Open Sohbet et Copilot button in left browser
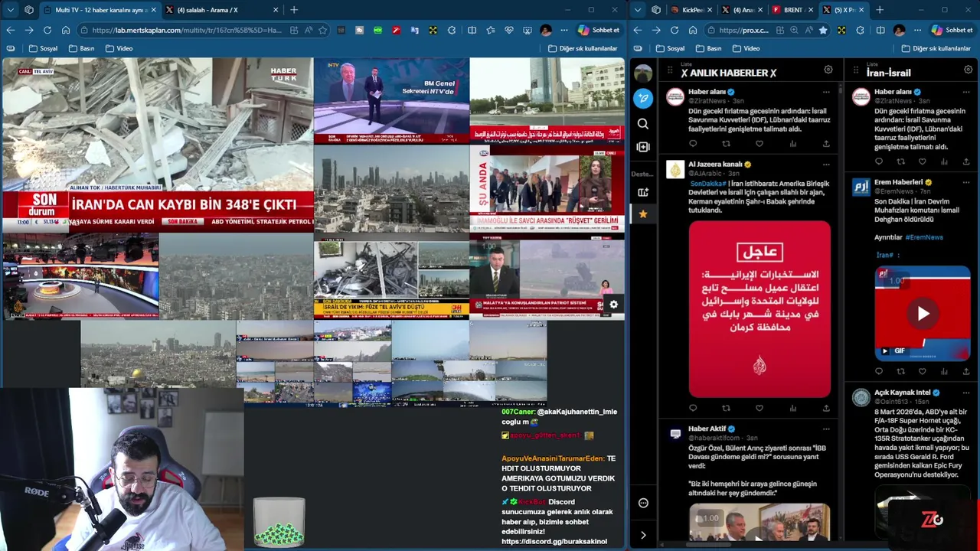The image size is (980, 551). pos(599,30)
